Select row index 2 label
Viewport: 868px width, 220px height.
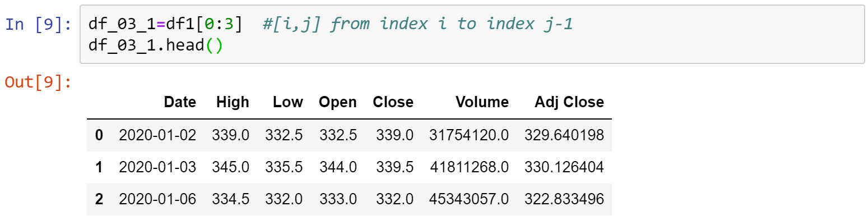(x=99, y=199)
